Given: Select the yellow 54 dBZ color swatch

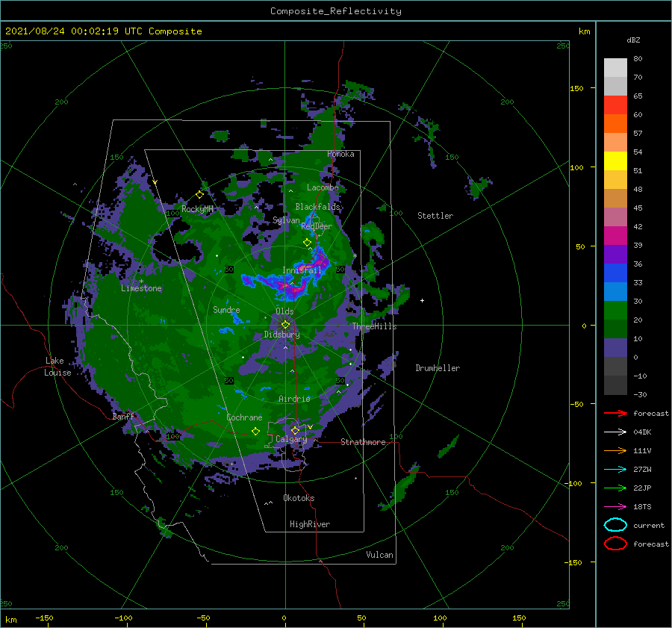Looking at the screenshot, I should click(x=615, y=161).
